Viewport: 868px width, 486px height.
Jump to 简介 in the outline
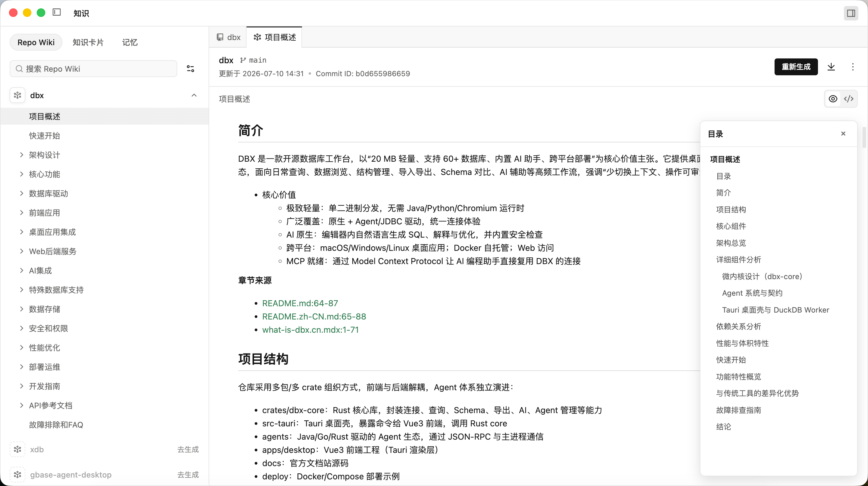[723, 193]
